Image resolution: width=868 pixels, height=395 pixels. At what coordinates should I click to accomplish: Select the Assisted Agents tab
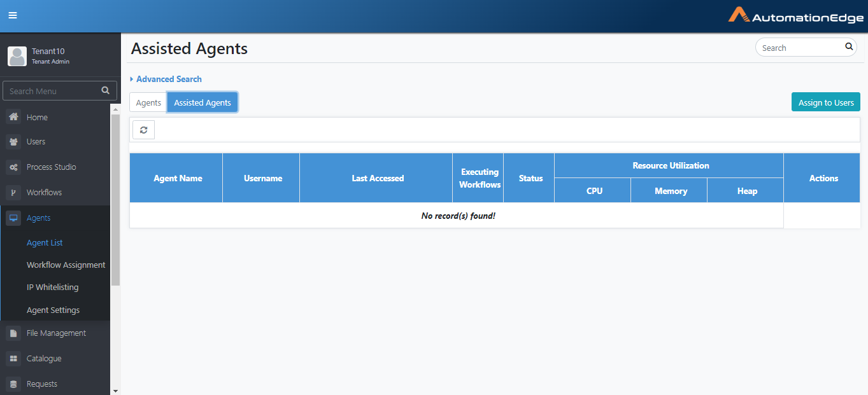(203, 102)
